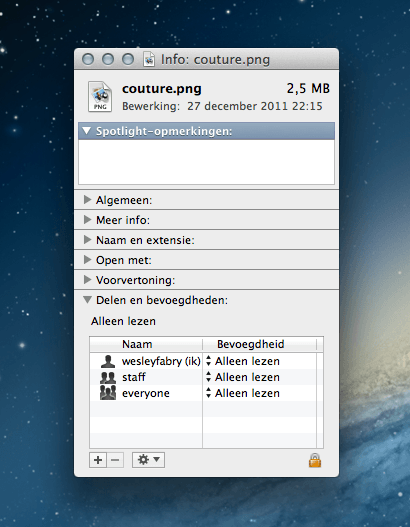
Task: Click the 2,5 MB file size
Action: [308, 88]
